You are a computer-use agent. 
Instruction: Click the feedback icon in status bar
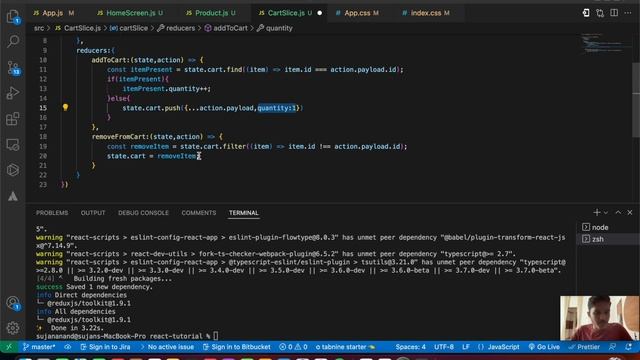pos(612,347)
